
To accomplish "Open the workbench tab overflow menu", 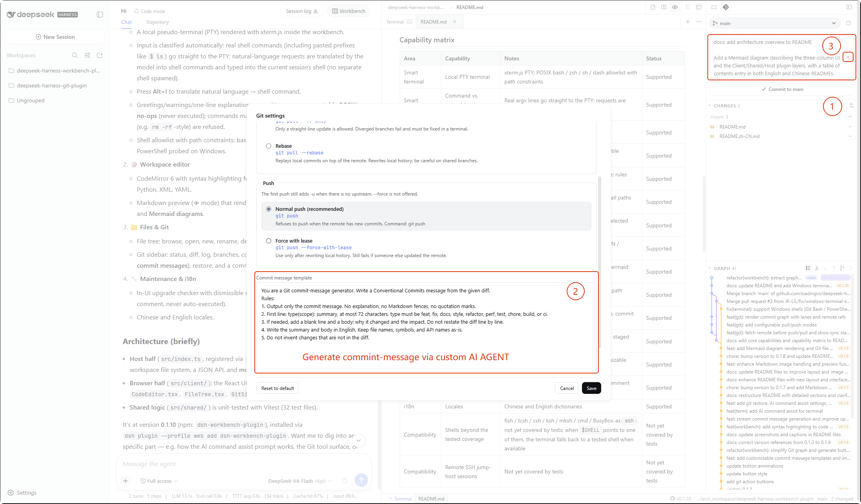I will click(x=699, y=22).
